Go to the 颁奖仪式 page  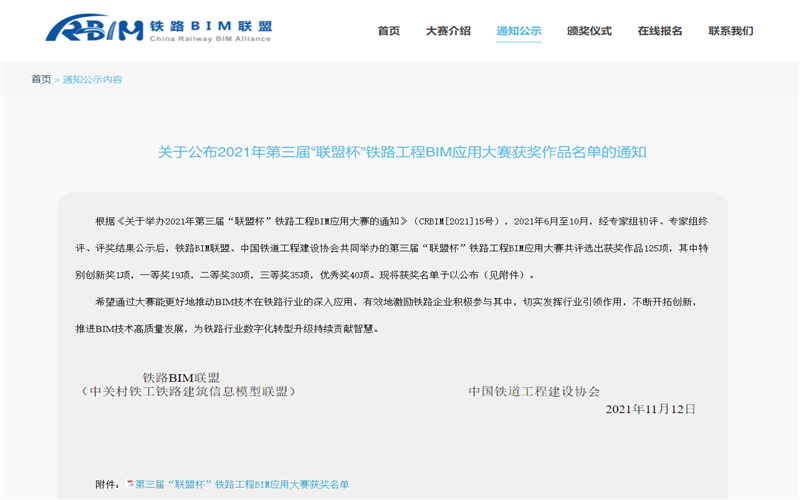[589, 31]
